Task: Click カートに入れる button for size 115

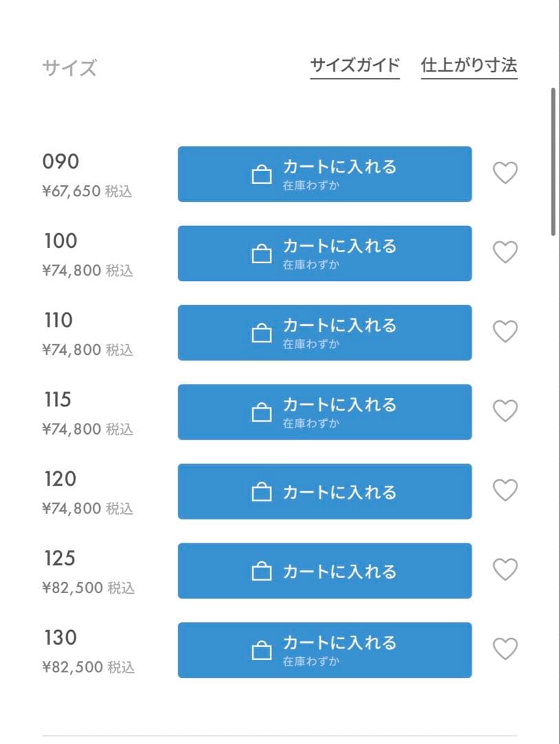Action: (x=324, y=411)
